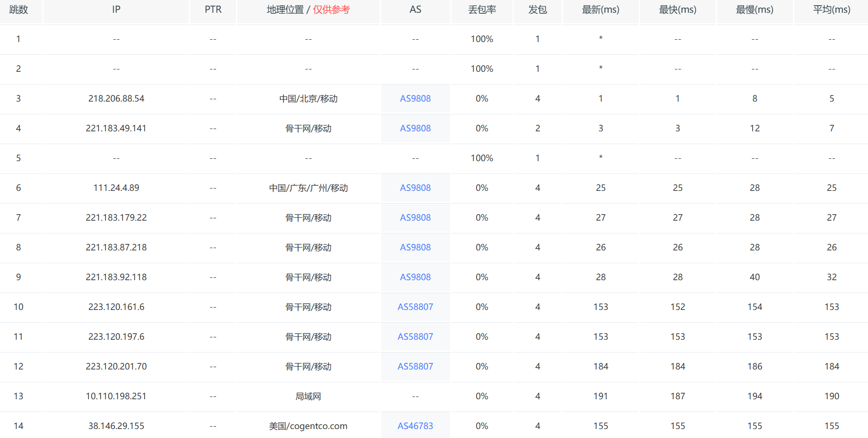Select the AS58807 link on hop 10
The width and height of the screenshot is (868, 438).
point(415,307)
